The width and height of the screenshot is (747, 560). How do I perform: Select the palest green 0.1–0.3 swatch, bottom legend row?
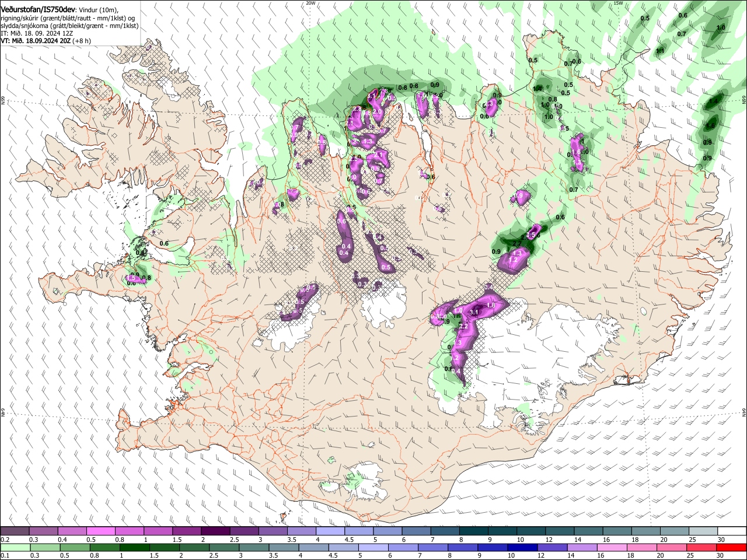coord(15,548)
